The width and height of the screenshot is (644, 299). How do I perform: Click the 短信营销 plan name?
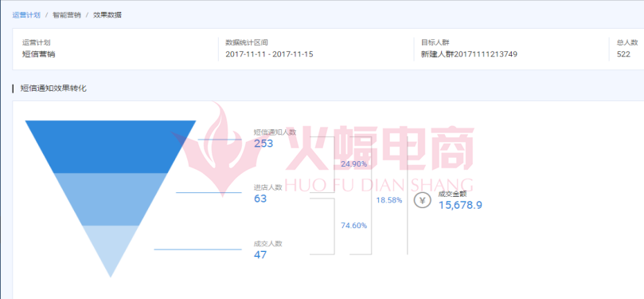[38, 54]
